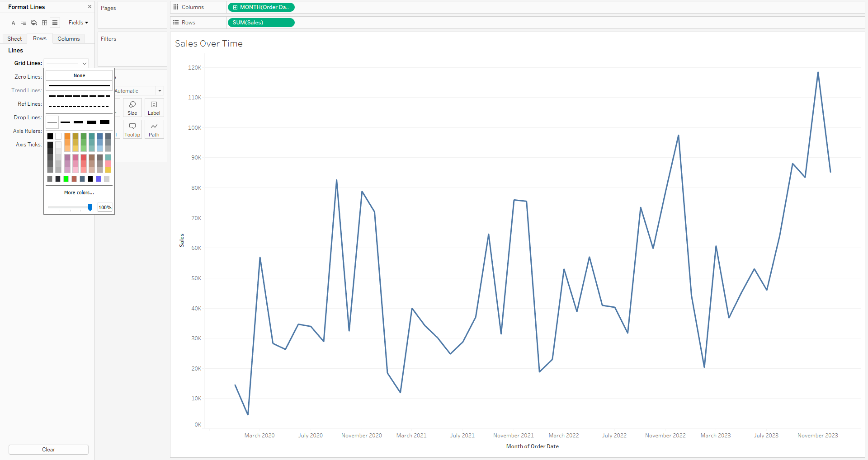Viewport: 868px width, 460px height.
Task: Click the SUM(Sales) pill on Rows
Action: (261, 23)
